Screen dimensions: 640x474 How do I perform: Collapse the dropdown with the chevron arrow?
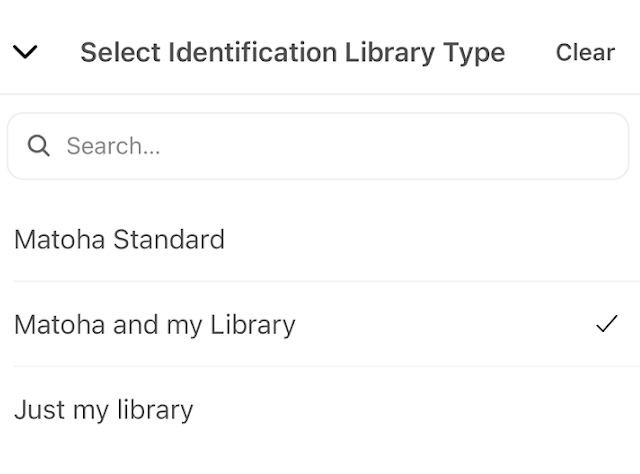25,52
